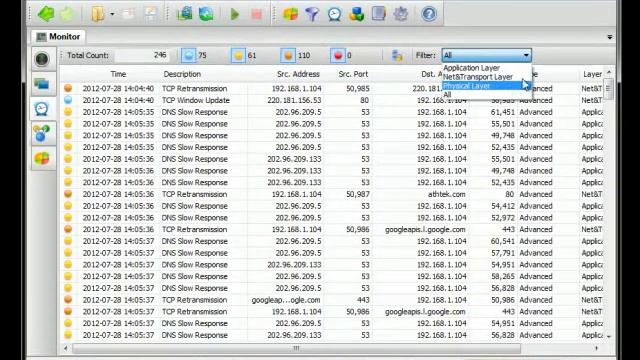Click the connected nodes sidebar icon
This screenshot has width=640, height=360.
click(42, 133)
